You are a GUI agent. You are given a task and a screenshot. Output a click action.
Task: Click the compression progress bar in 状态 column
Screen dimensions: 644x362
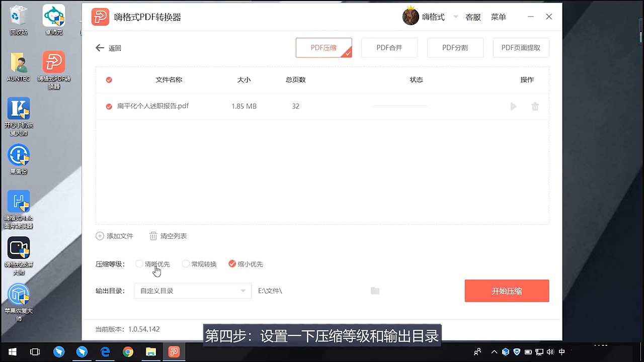400,106
